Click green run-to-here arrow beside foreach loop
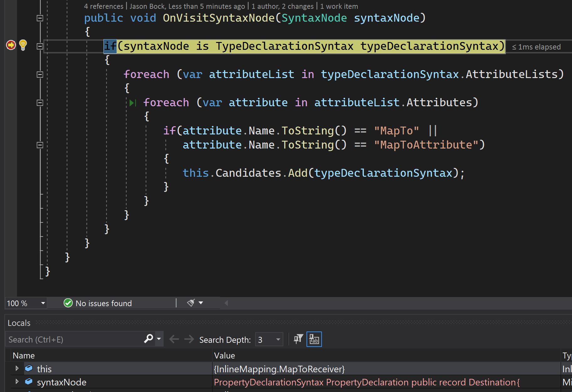572x392 pixels. pyautogui.click(x=133, y=102)
